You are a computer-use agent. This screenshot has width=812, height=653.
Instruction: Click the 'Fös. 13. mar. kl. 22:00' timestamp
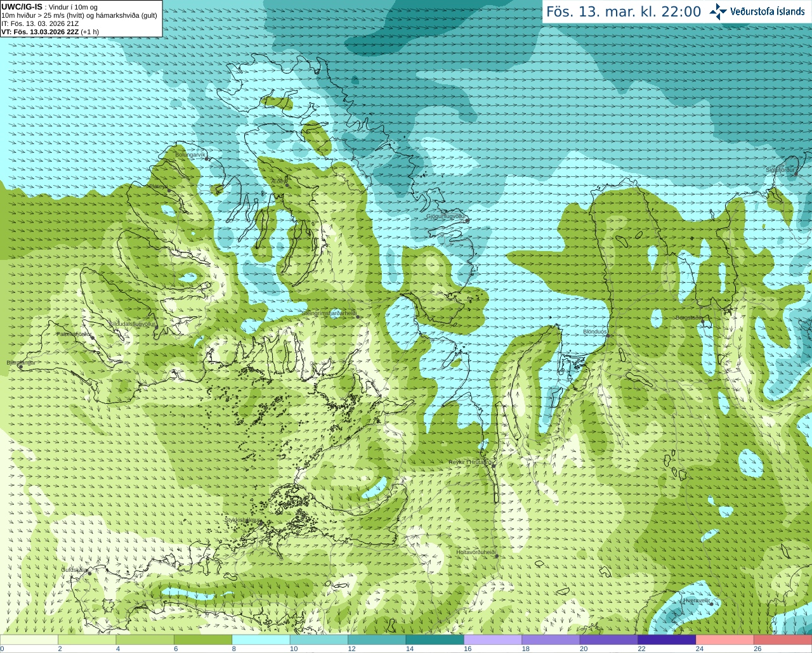pos(624,12)
